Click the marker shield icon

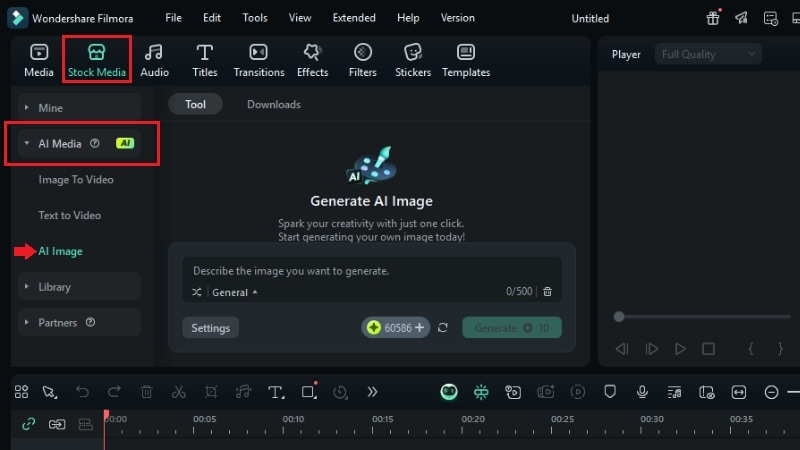(610, 392)
